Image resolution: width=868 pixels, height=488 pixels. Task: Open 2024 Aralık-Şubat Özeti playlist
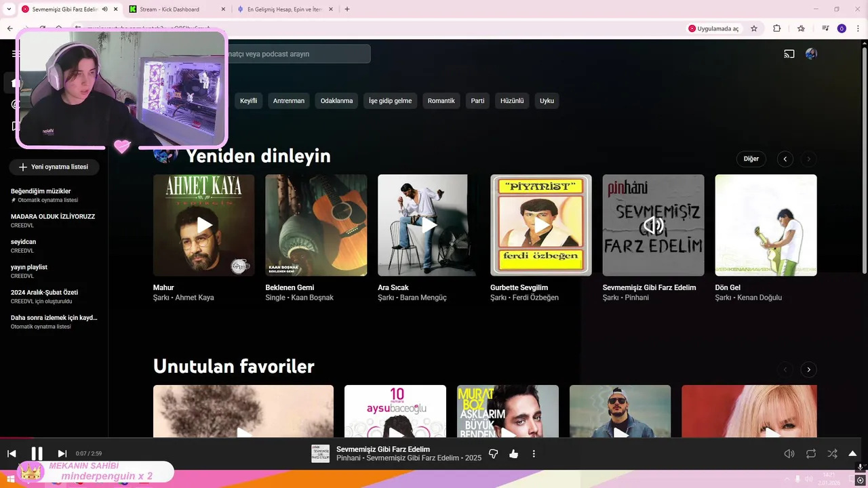pyautogui.click(x=54, y=297)
